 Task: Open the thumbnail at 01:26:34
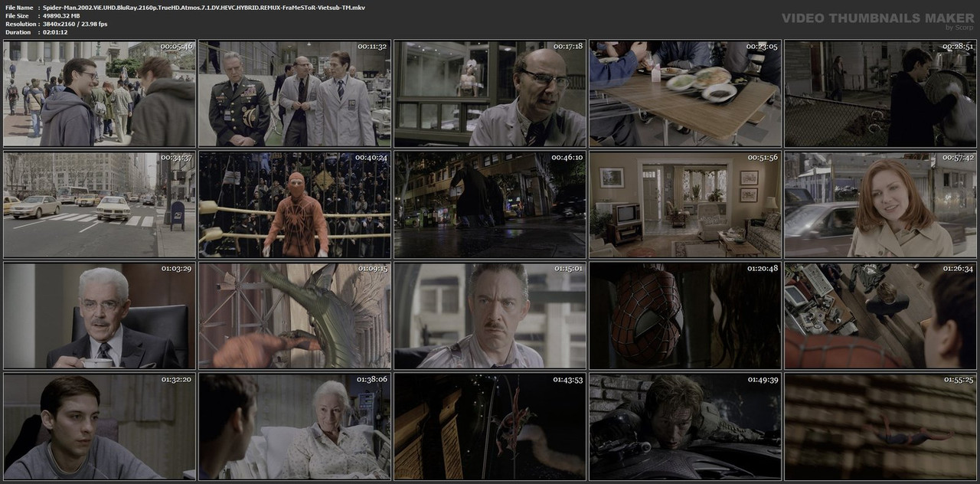880,316
